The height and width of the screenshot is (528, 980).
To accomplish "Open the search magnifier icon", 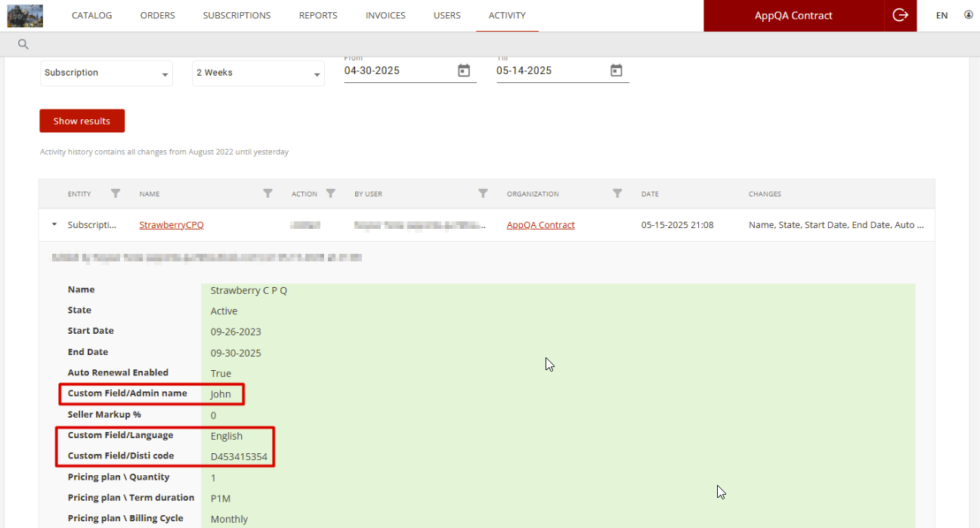I will click(23, 45).
